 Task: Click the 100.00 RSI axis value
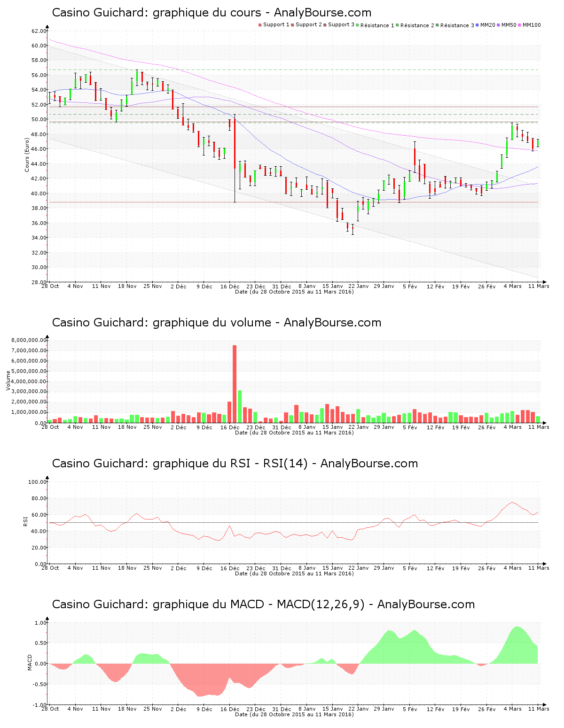pos(38,482)
